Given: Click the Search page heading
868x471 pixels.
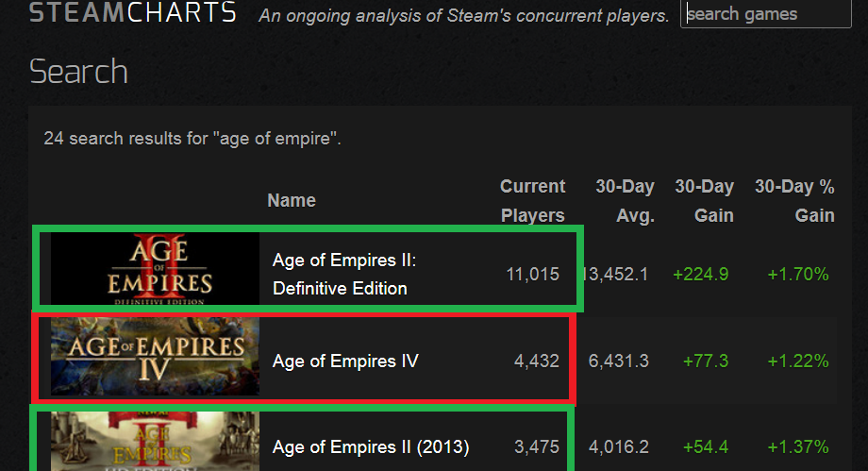Looking at the screenshot, I should tap(78, 72).
